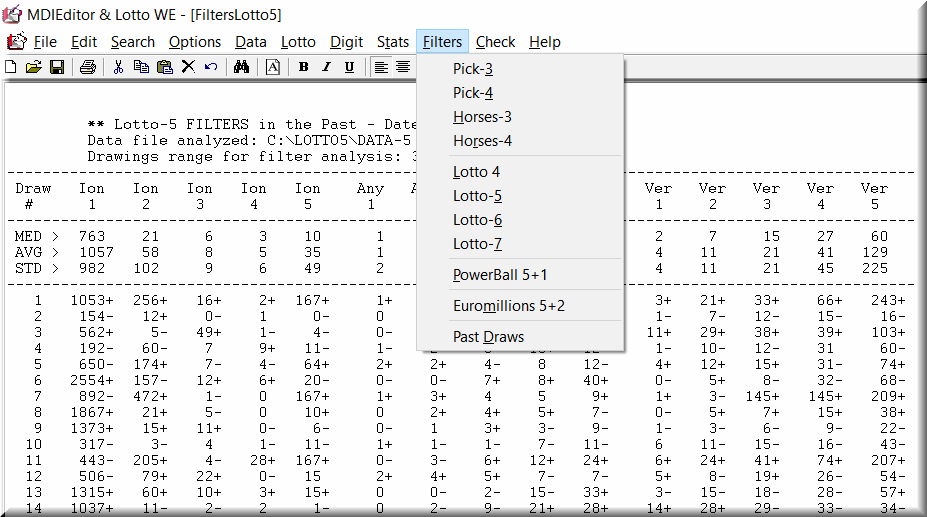Click the MED row label
Viewport: 927px width, 517px height.
point(37,237)
